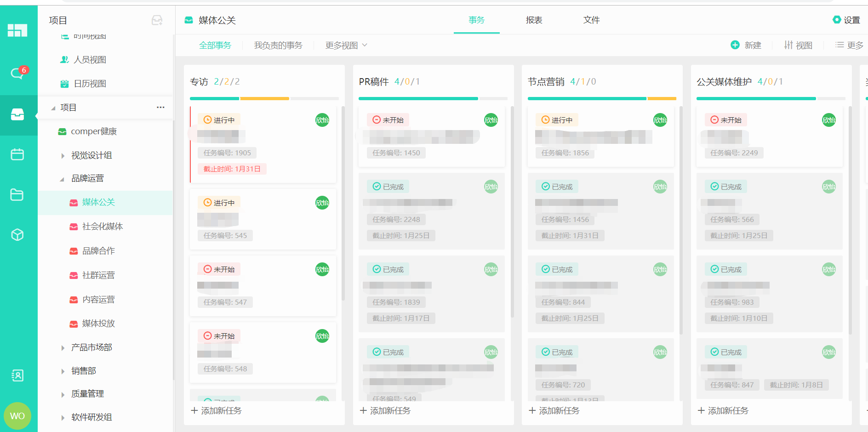Click the avatar on task 547 card
Image resolution: width=868 pixels, height=432 pixels.
(x=322, y=269)
